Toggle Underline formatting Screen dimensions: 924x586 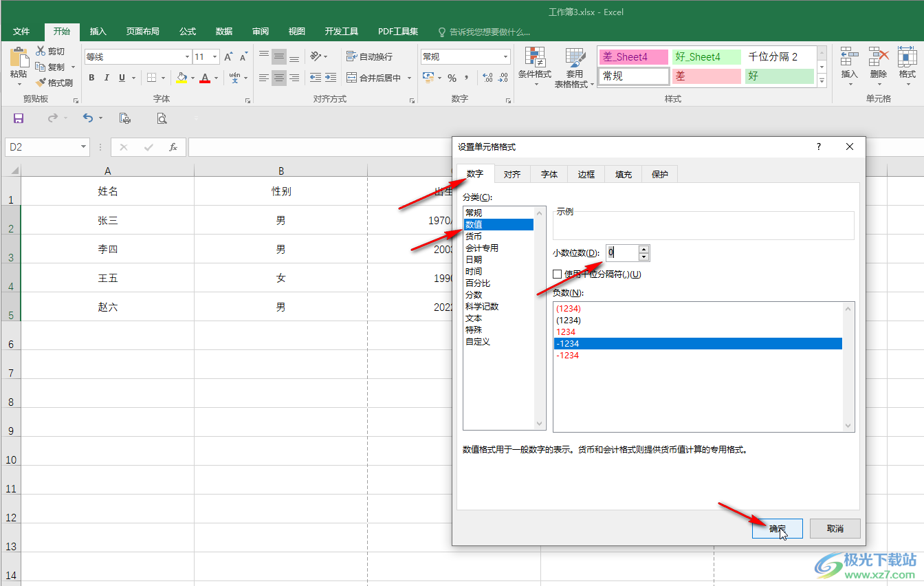click(x=122, y=78)
